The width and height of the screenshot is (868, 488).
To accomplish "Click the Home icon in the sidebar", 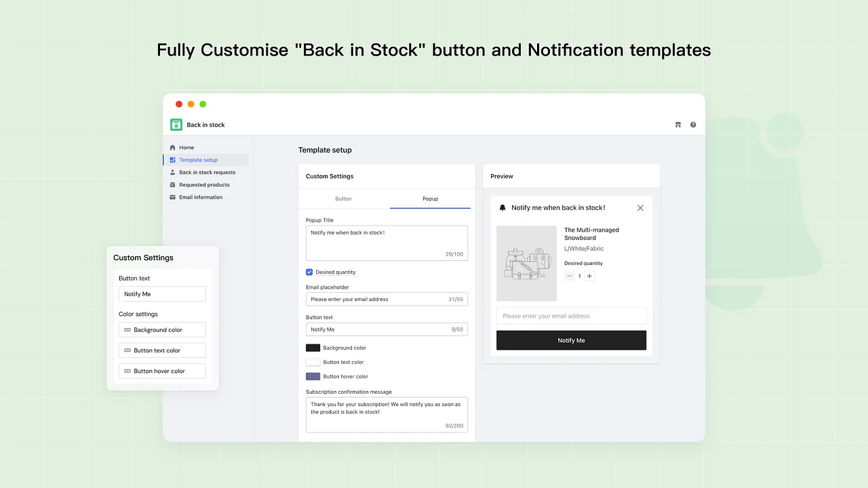I will (x=173, y=147).
